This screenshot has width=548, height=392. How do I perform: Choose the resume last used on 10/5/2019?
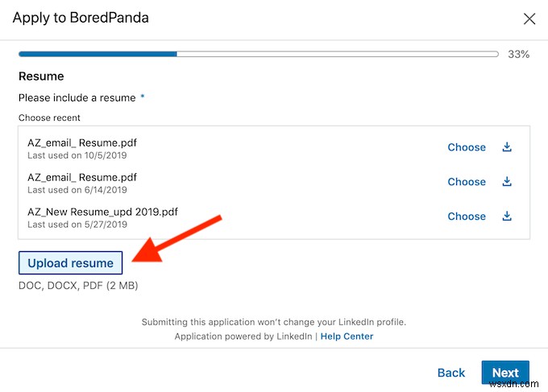click(x=467, y=147)
